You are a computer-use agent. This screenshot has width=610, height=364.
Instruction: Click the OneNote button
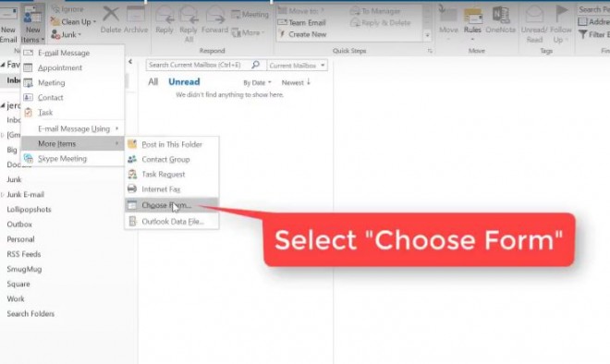click(x=500, y=20)
